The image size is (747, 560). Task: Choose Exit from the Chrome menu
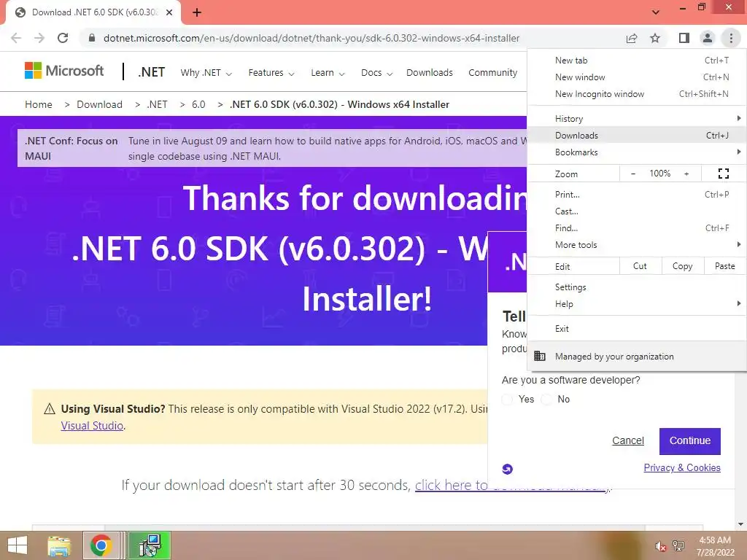click(637, 329)
